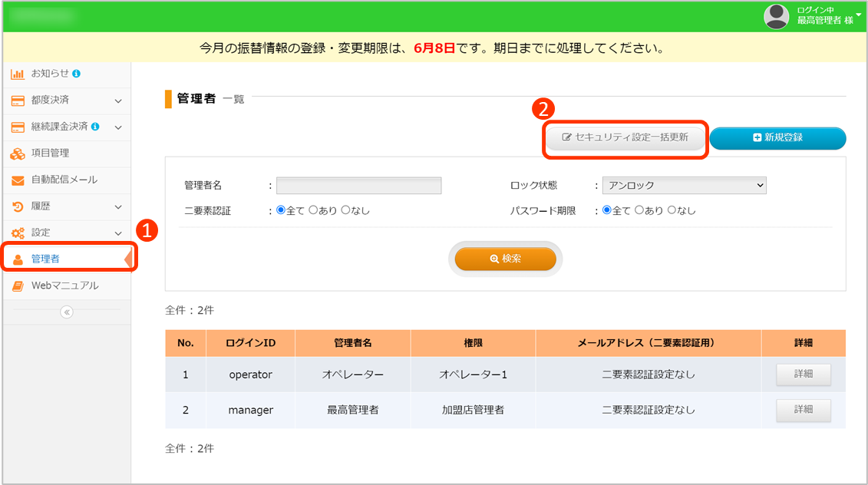Expand the 設定 menu chevron
This screenshot has width=868, height=485.
click(118, 233)
